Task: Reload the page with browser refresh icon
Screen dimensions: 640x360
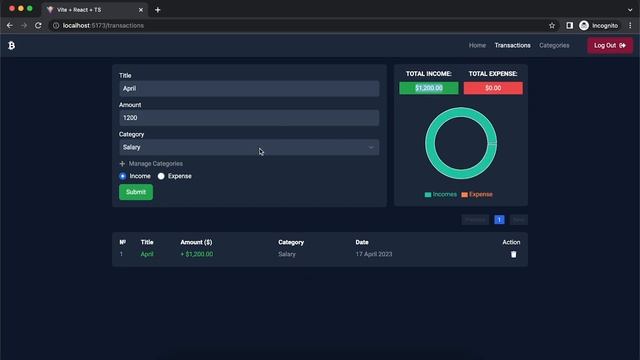Action: [x=38, y=25]
